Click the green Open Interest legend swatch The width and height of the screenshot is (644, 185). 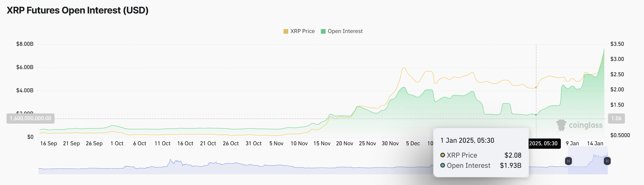pos(323,31)
